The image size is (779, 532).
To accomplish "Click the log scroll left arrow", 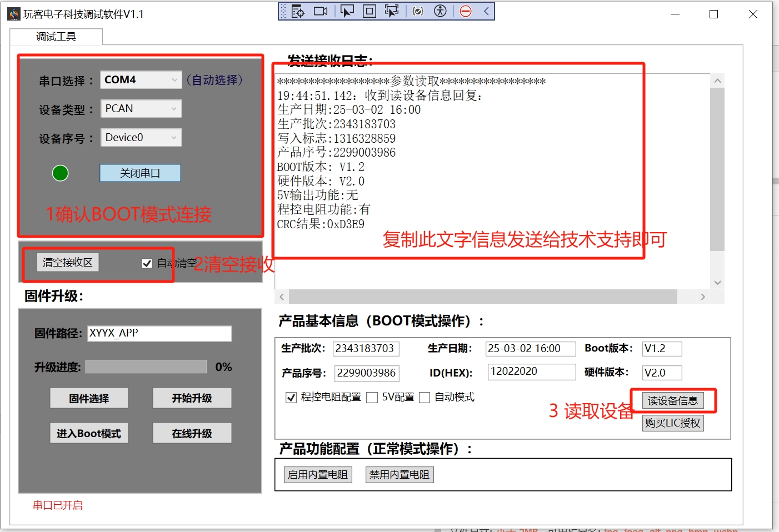I will coord(282,297).
